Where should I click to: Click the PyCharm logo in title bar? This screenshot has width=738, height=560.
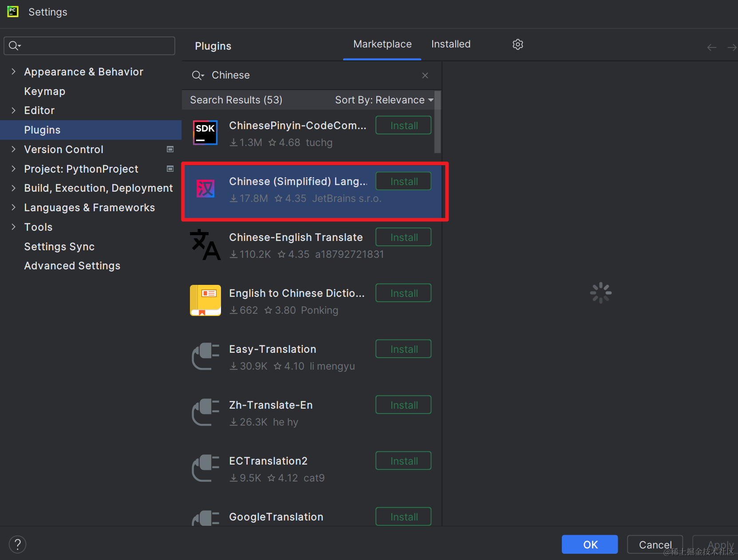click(x=13, y=12)
